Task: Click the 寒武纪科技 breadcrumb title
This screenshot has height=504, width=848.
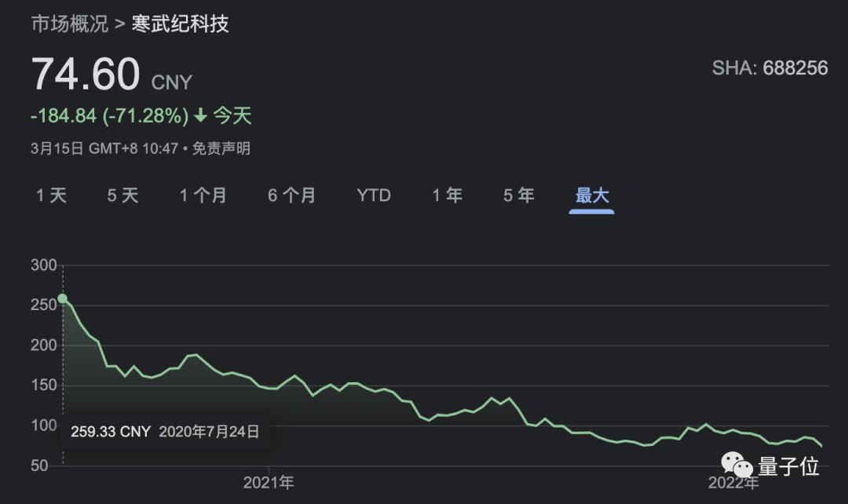Action: pos(180,24)
